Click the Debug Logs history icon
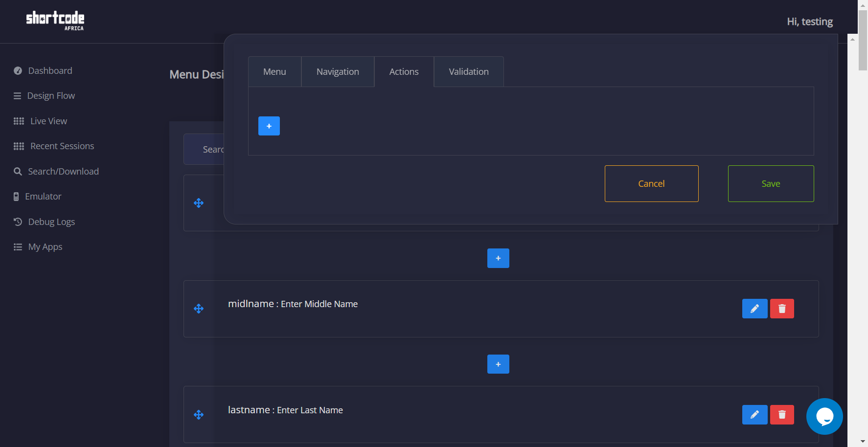 (18, 222)
